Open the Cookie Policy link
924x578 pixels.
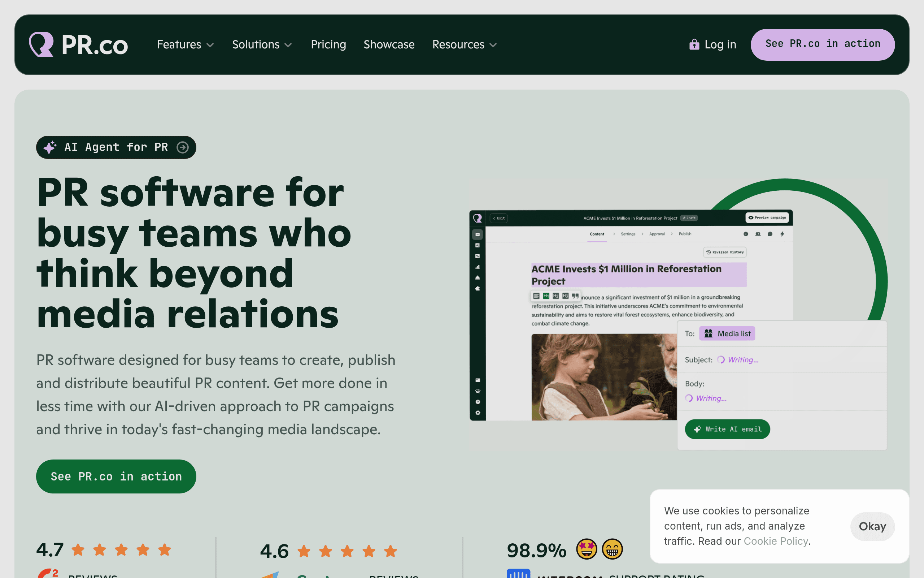point(775,541)
